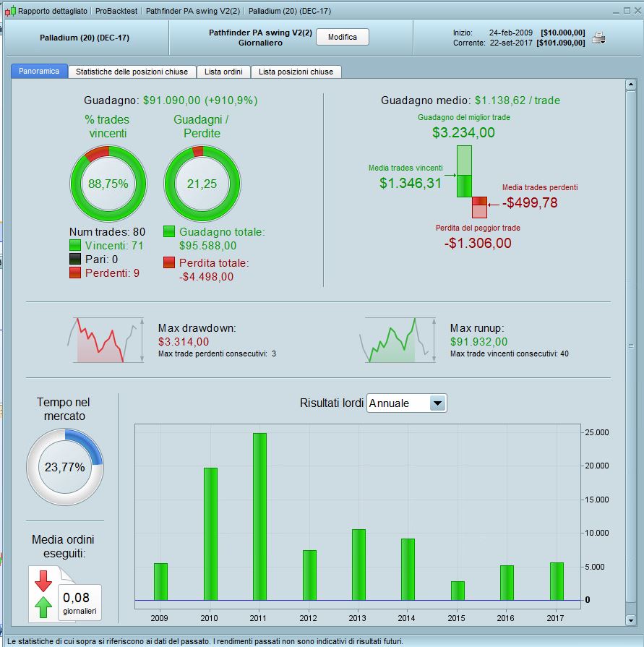The image size is (644, 647).
Task: Switch to the Panoramica tab
Action: (x=39, y=71)
